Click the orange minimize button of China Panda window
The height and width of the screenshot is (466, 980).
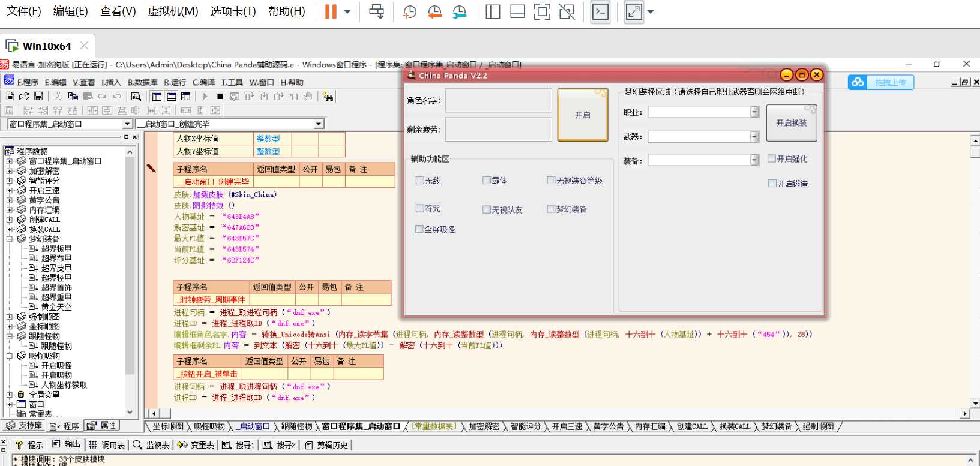pos(787,75)
